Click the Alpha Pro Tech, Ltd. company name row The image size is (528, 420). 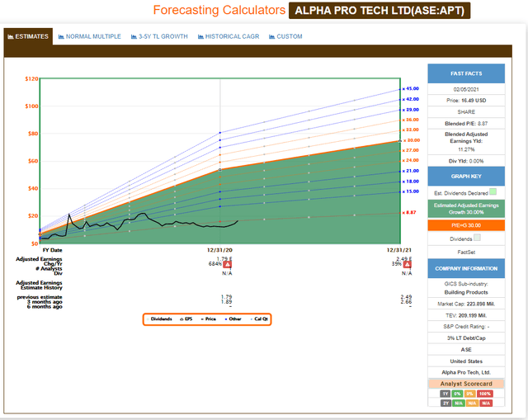[x=466, y=372]
